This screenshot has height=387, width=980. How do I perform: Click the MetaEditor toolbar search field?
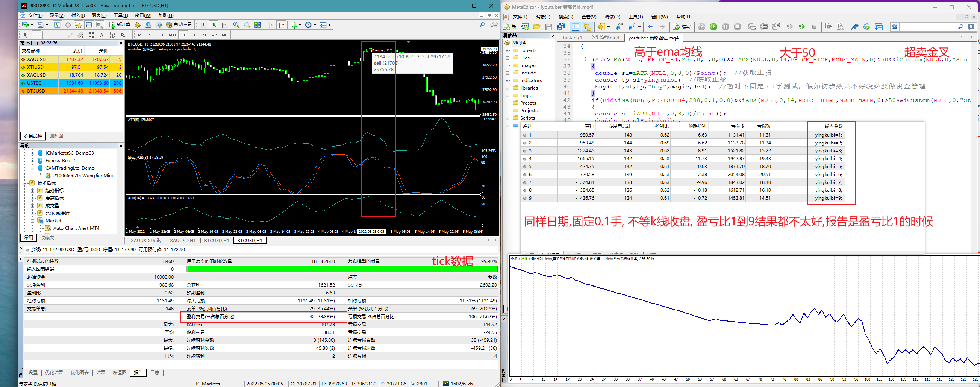[928, 27]
